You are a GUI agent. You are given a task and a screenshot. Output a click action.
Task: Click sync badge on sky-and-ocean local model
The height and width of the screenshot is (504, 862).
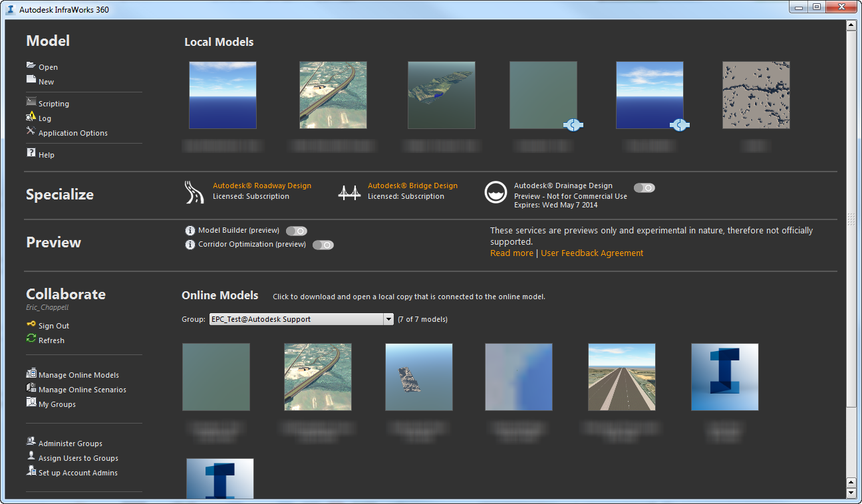(x=679, y=124)
